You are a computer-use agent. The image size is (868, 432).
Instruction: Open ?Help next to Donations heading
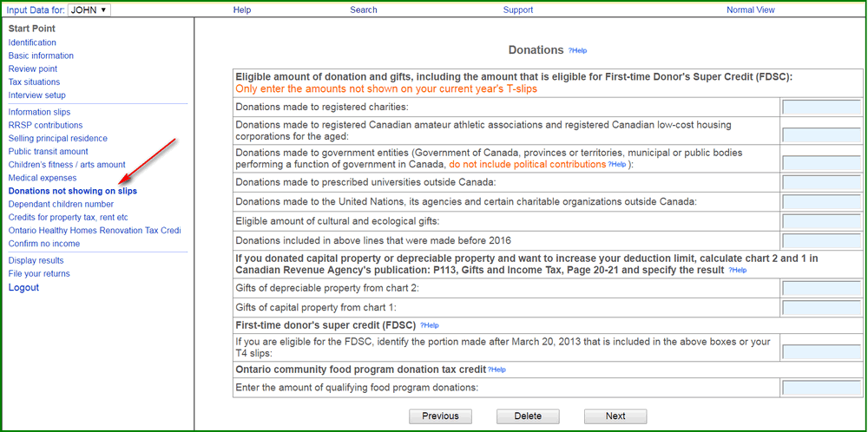point(577,51)
